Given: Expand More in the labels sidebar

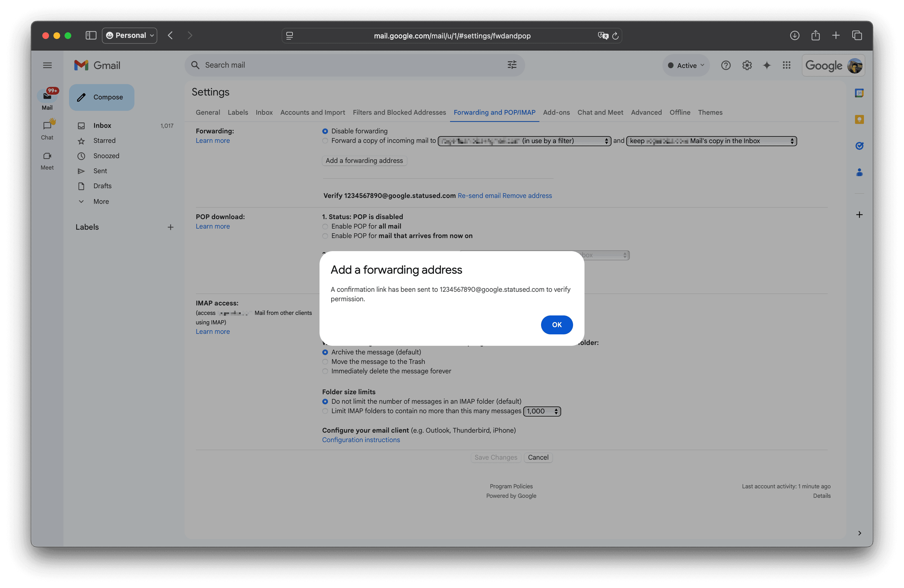Looking at the screenshot, I should click(101, 201).
